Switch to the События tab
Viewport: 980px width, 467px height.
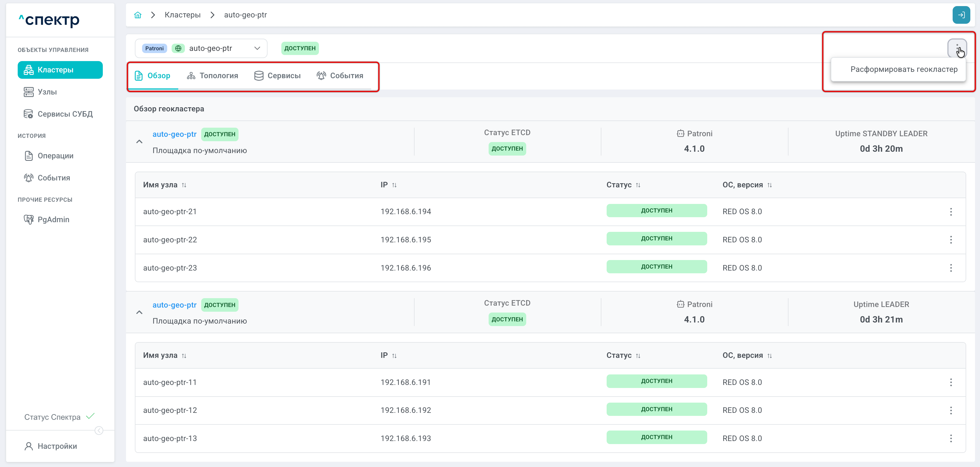pos(340,76)
